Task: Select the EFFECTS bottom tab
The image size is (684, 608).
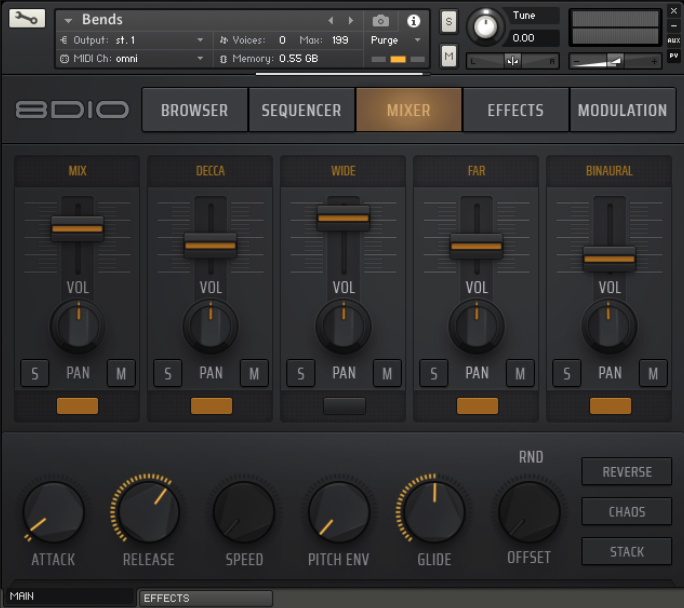Action: pos(205,598)
